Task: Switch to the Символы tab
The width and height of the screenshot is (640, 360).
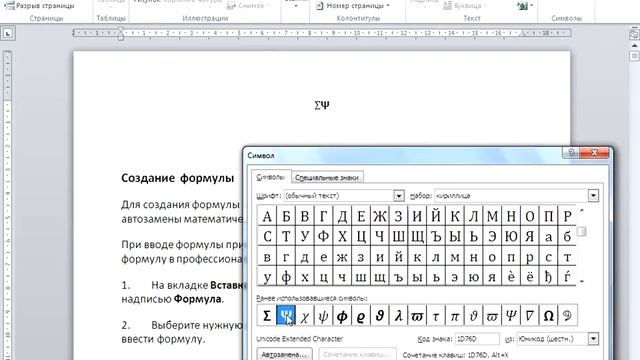Action: pyautogui.click(x=271, y=177)
